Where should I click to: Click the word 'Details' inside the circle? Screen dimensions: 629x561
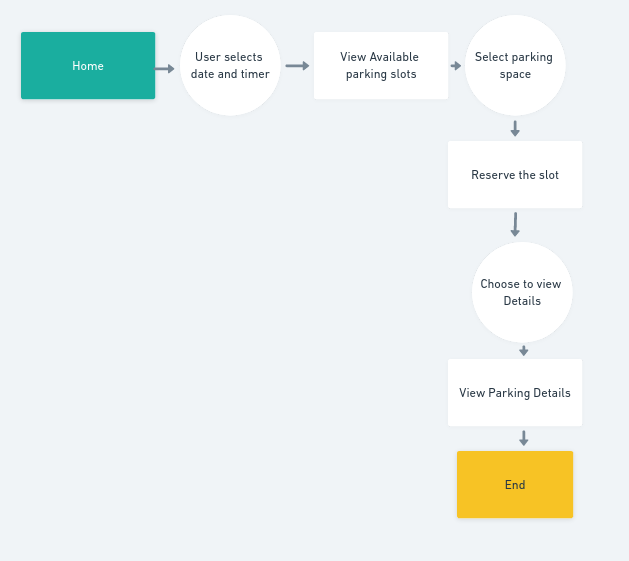click(522, 301)
